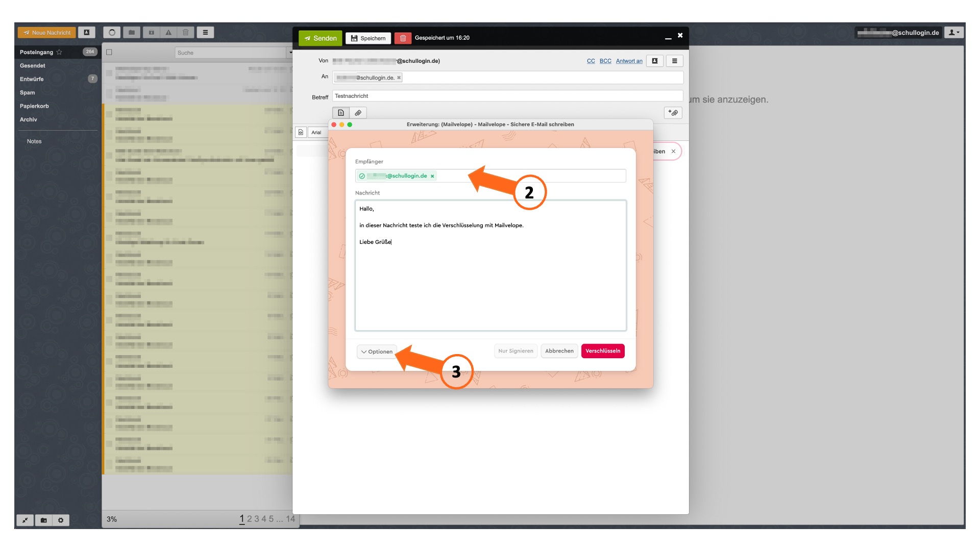The image size is (980, 551).
Task: Click the refresh mail list icon
Action: tap(112, 33)
